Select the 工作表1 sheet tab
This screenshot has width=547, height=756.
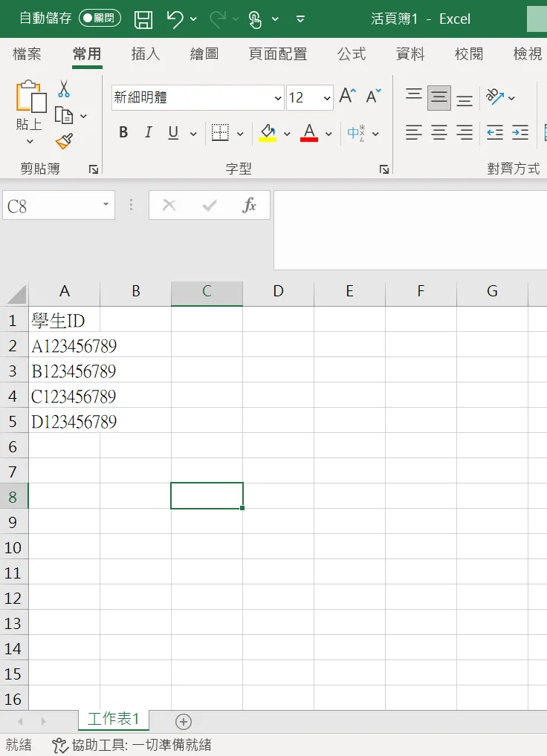(x=114, y=719)
